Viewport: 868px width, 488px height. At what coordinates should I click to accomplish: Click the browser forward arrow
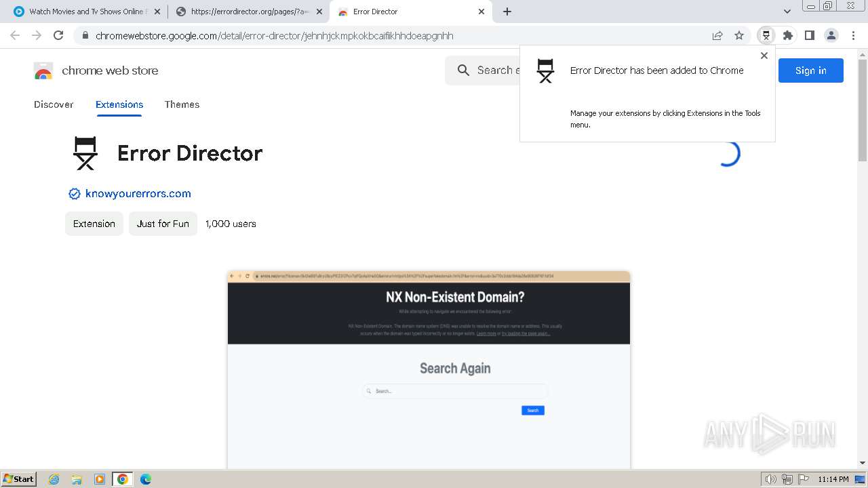37,35
